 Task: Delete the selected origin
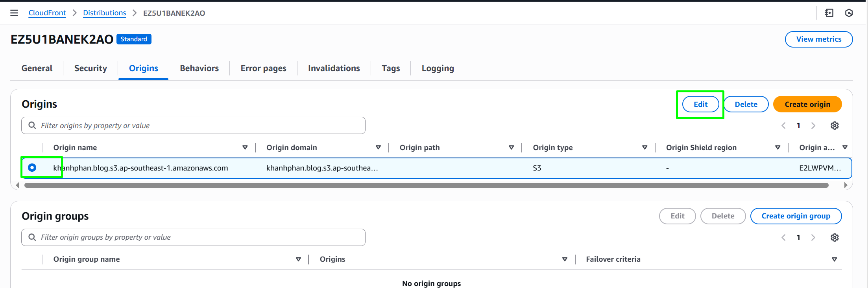click(x=746, y=104)
